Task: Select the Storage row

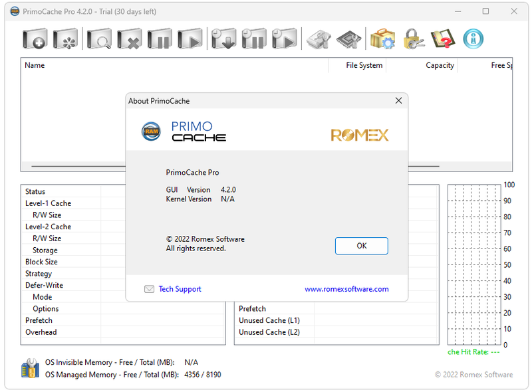Action: (123, 250)
